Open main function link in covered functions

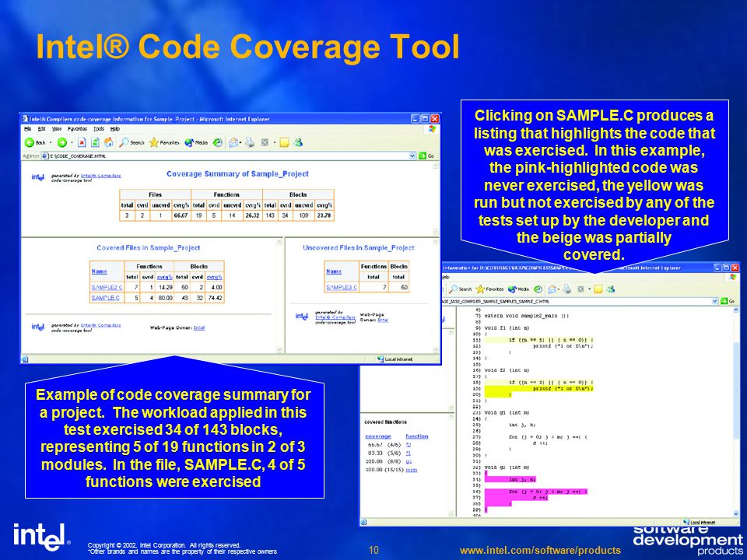411,470
